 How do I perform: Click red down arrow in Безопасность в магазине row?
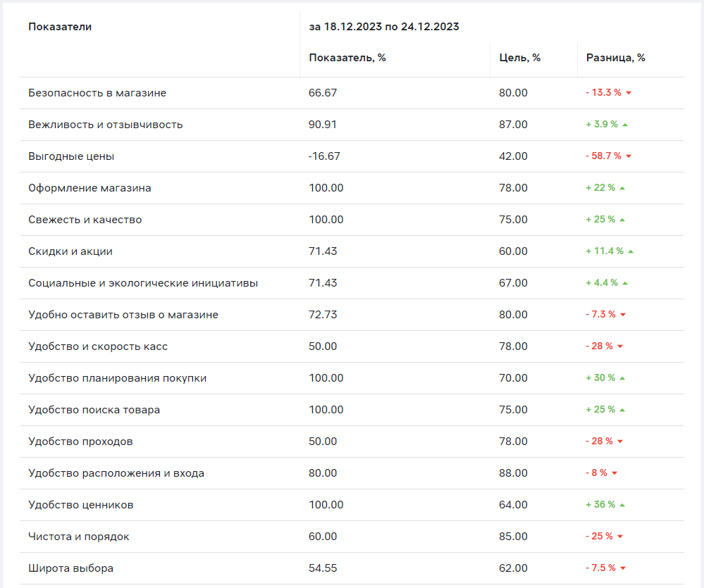[628, 93]
